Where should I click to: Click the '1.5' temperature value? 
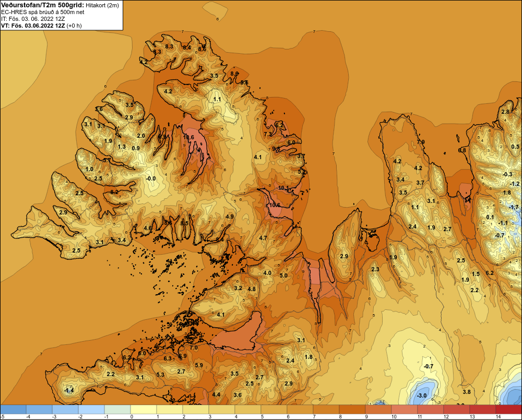click(476, 274)
